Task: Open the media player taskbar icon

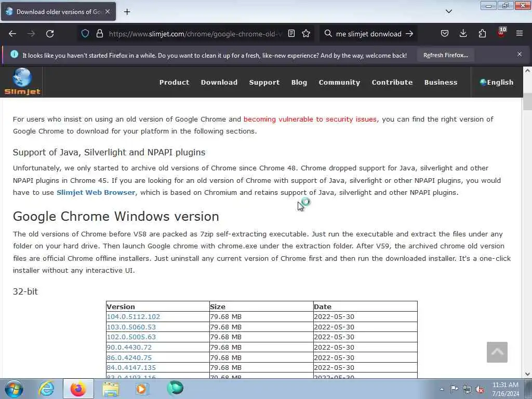Action: coord(142,389)
